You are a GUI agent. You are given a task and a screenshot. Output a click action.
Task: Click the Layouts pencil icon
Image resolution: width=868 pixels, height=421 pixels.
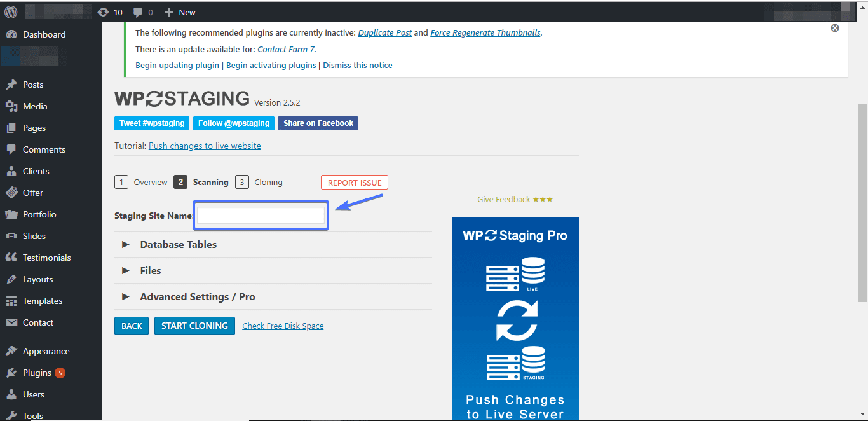(11, 279)
